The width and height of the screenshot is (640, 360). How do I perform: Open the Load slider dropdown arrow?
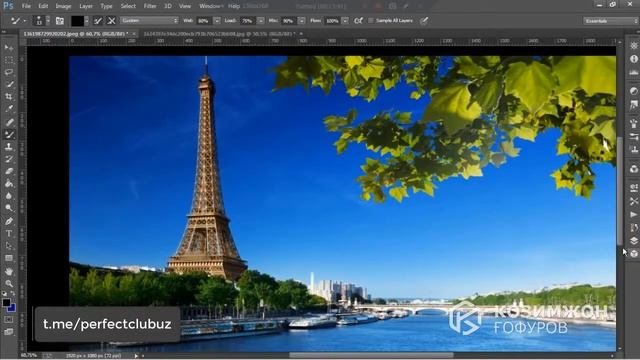(x=261, y=20)
